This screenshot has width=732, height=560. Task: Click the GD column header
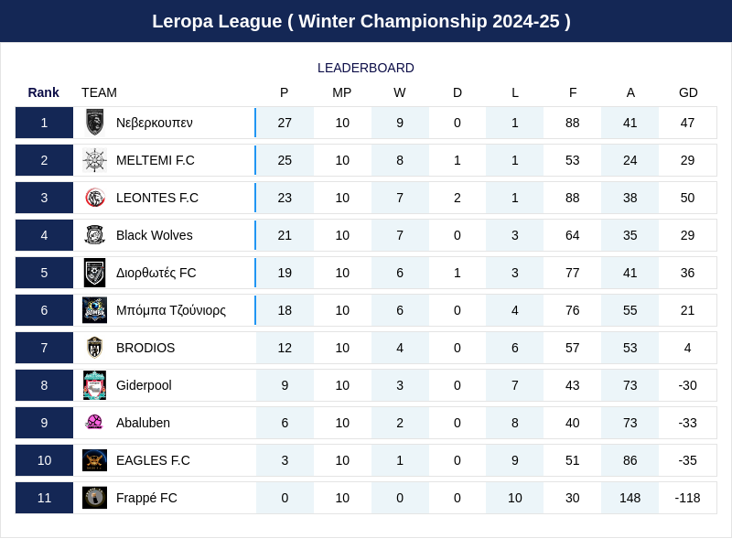tap(688, 92)
